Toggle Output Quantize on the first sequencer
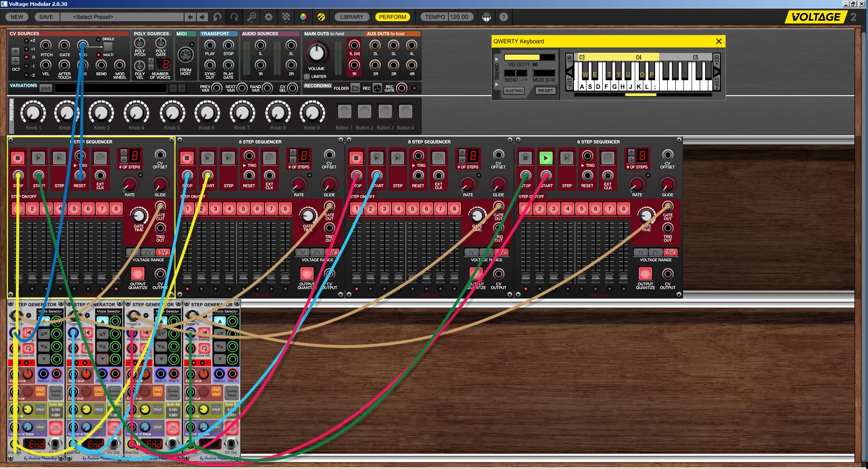The width and height of the screenshot is (868, 469). [x=138, y=273]
